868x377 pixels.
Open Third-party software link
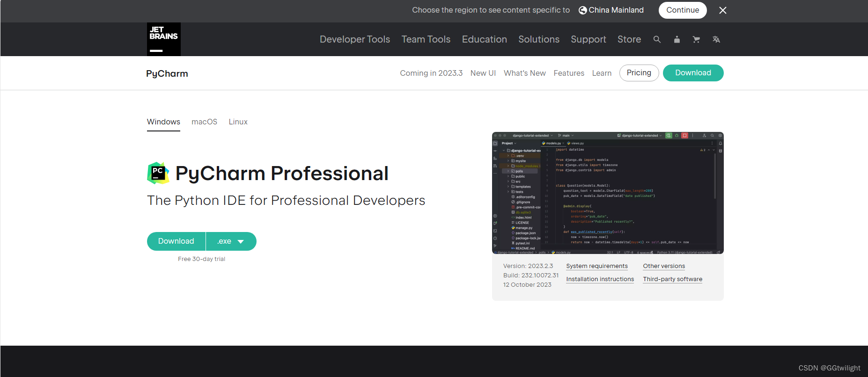pyautogui.click(x=673, y=279)
